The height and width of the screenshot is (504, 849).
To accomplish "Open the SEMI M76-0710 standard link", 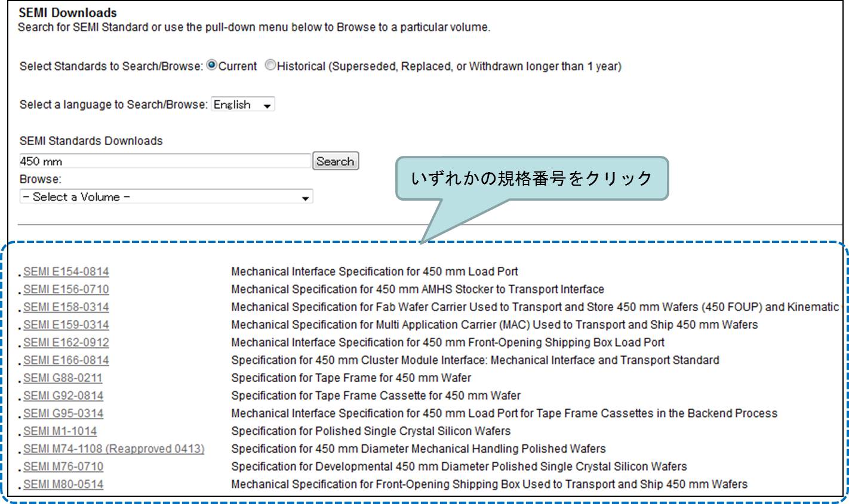I will click(x=63, y=466).
